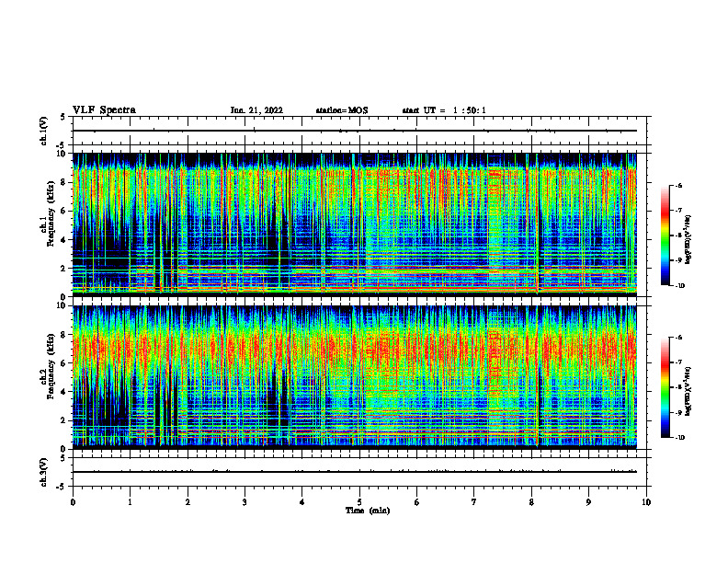Click the "station=MOS" header label
The height and width of the screenshot is (563, 728).
tap(342, 110)
